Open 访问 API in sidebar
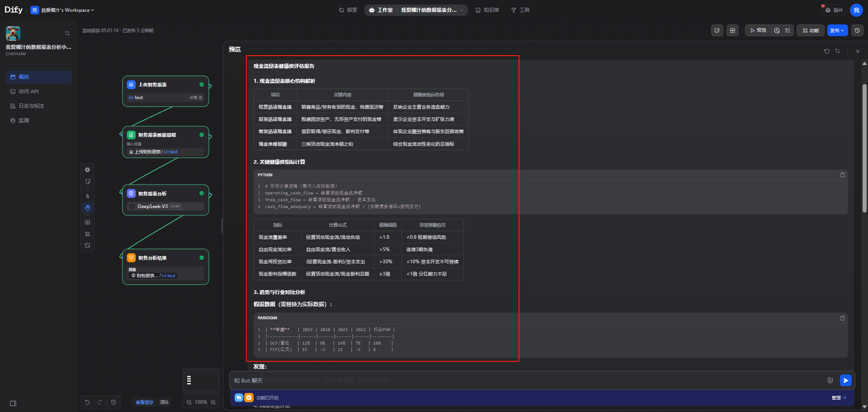Viewport: 868px width, 412px height. 39,91
